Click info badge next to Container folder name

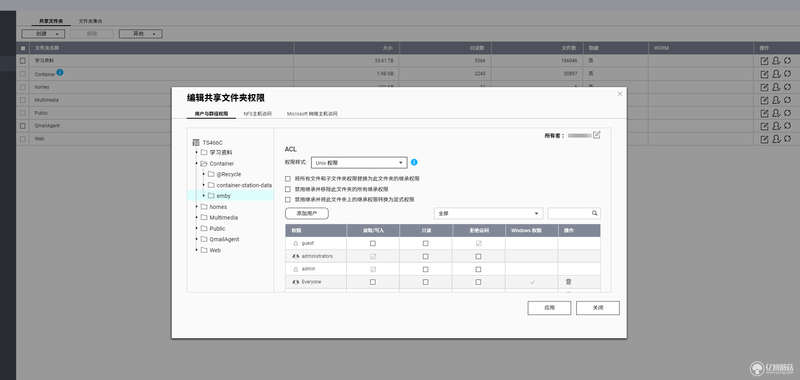[x=60, y=72]
